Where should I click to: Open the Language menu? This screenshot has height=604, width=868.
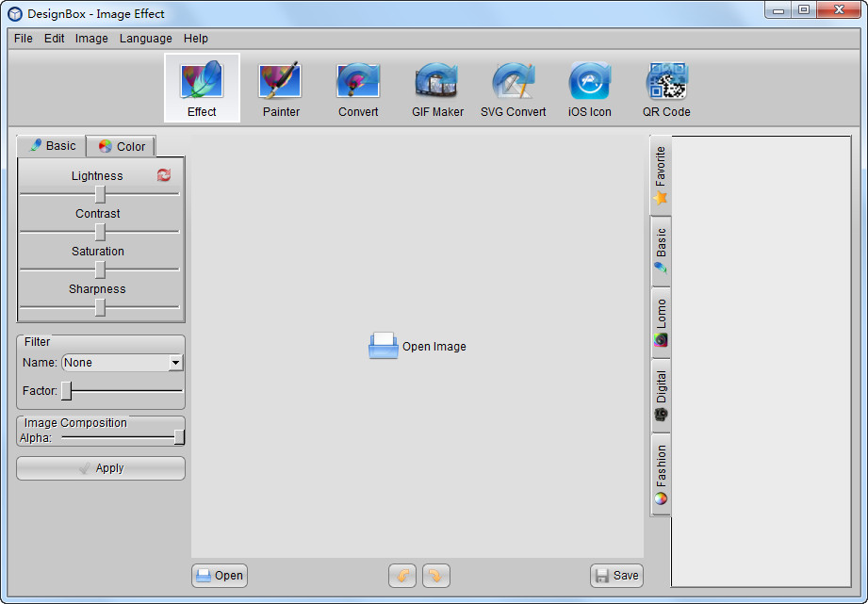coord(145,39)
